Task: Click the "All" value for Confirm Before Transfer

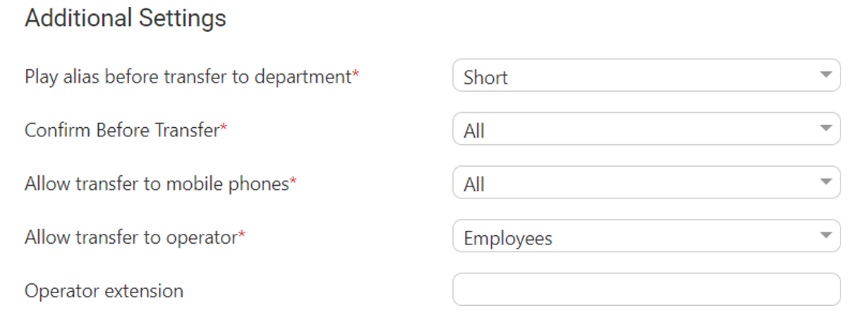Action: tap(474, 131)
